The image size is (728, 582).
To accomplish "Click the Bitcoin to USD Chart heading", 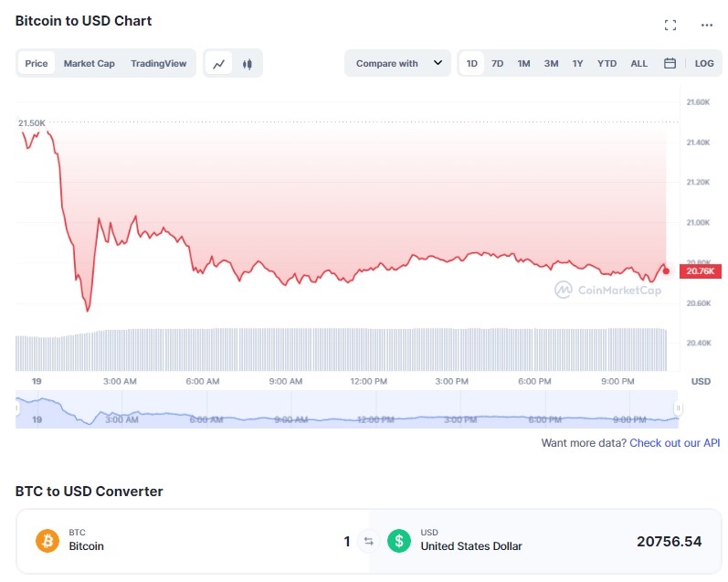I will 83,21.
